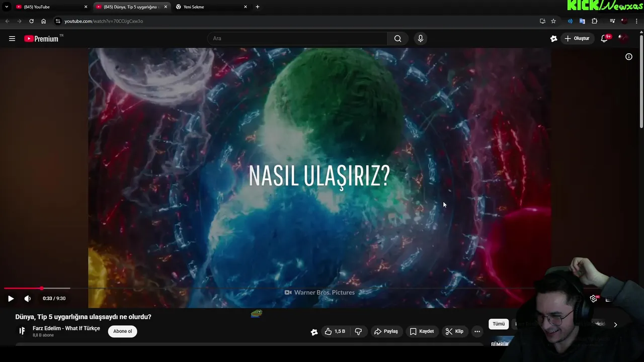Open YouTube account avatar menu
Screen dimensions: 644x362
(x=624, y=38)
